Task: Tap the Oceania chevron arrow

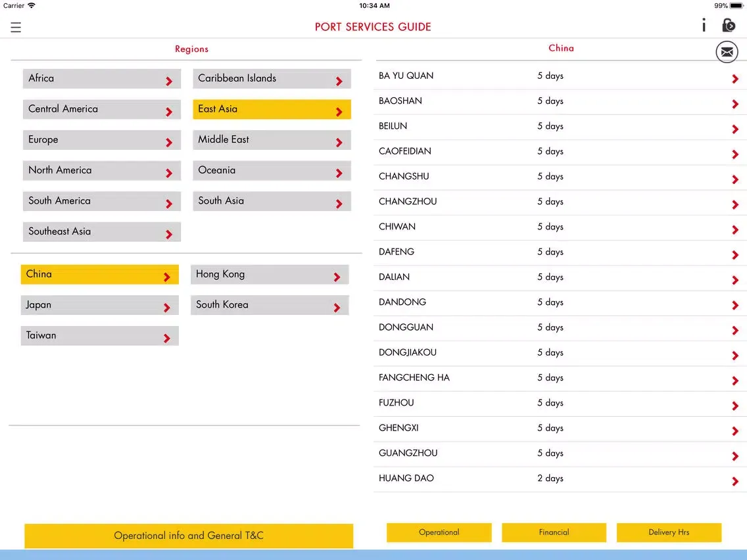Action: 339,174
